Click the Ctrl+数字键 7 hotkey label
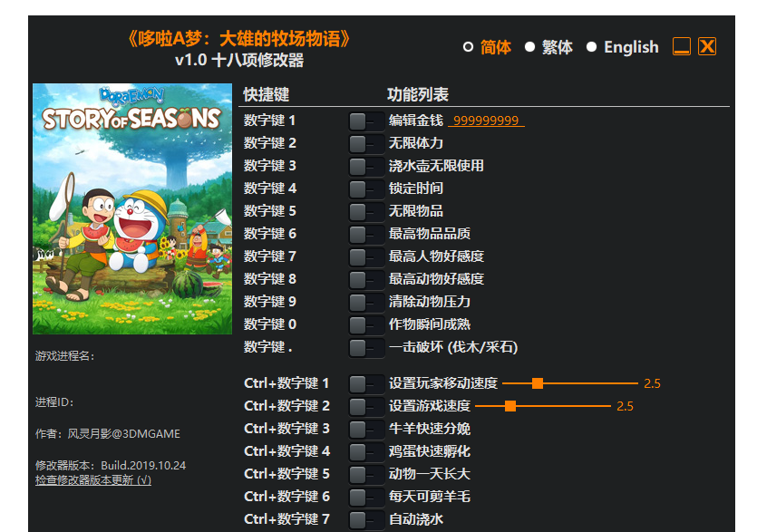 pos(286,519)
